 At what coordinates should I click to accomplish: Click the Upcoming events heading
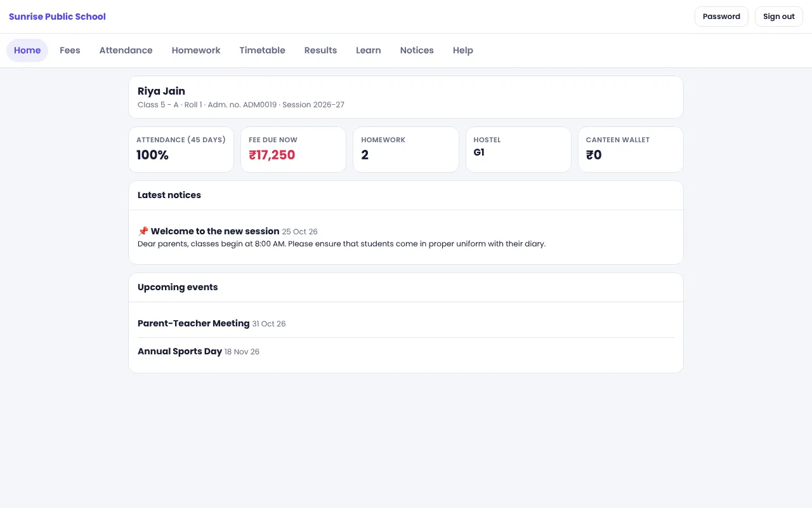click(178, 287)
